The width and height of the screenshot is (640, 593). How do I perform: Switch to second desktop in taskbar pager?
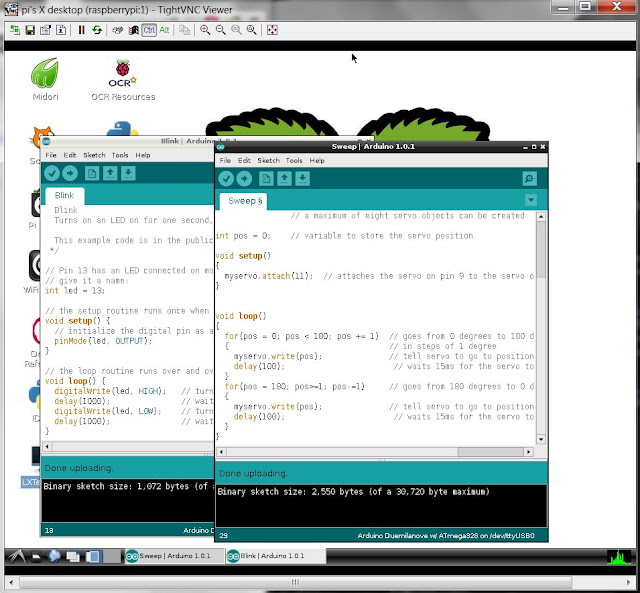tap(111, 556)
